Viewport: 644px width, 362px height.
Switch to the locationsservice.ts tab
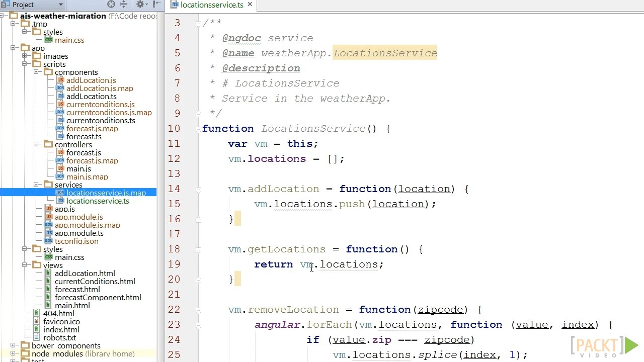211,5
